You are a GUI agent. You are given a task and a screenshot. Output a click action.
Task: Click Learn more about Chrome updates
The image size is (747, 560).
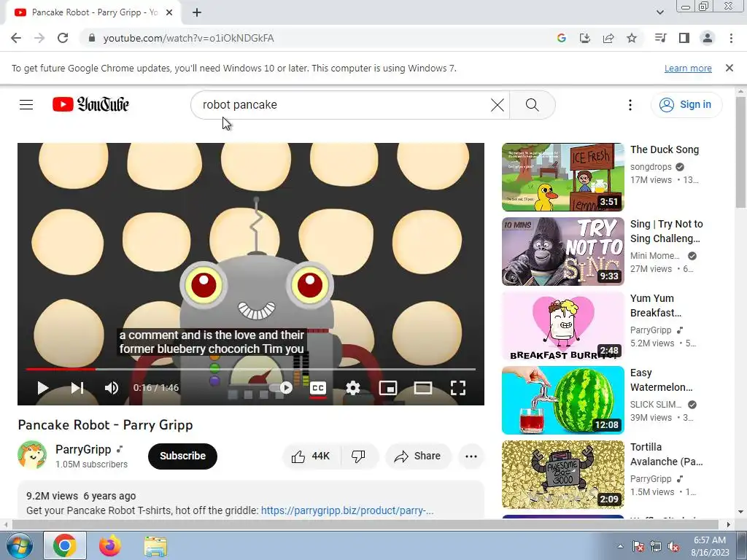pyautogui.click(x=688, y=68)
